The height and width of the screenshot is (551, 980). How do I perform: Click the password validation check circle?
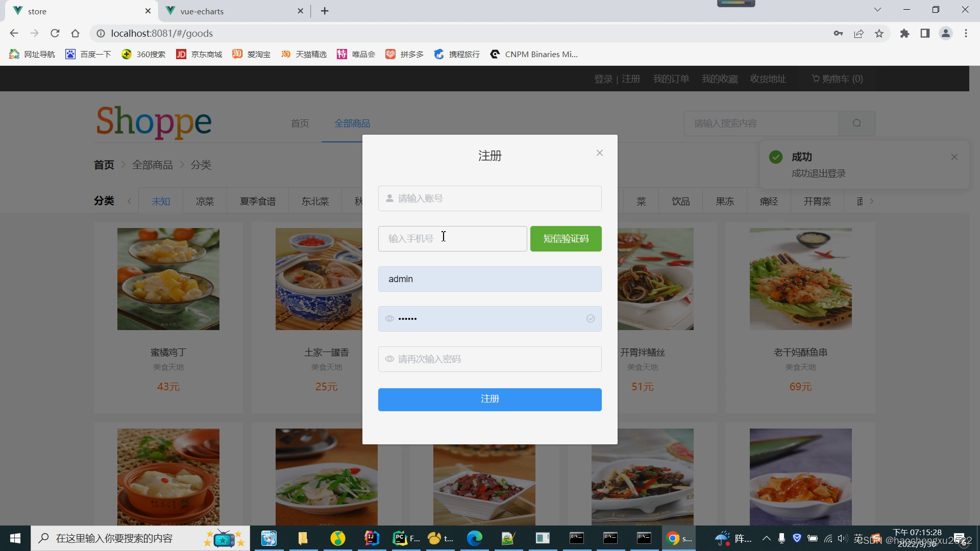coord(590,318)
